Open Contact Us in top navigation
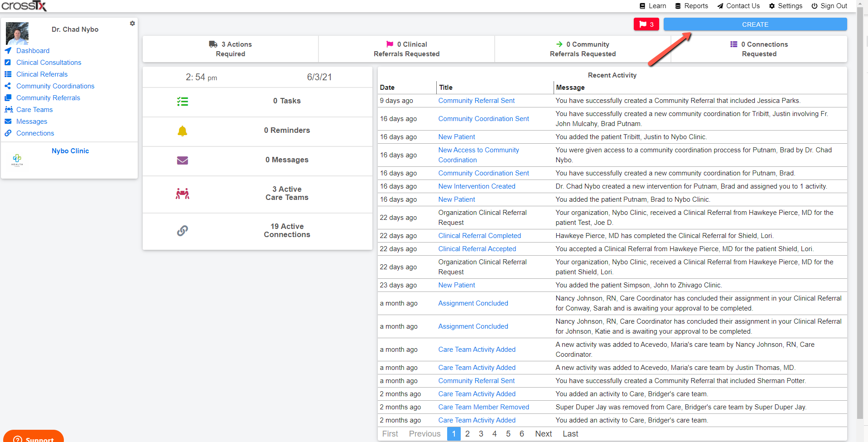This screenshot has width=868, height=442. (738, 6)
